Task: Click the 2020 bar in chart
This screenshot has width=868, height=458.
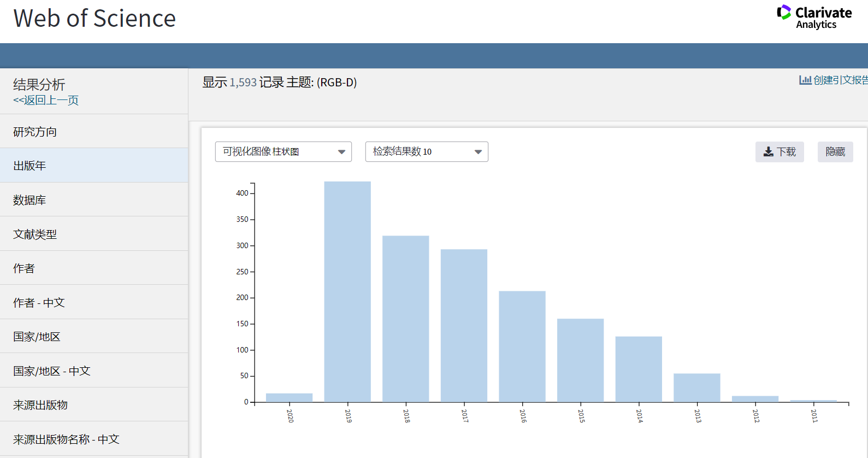Action: [x=290, y=397]
